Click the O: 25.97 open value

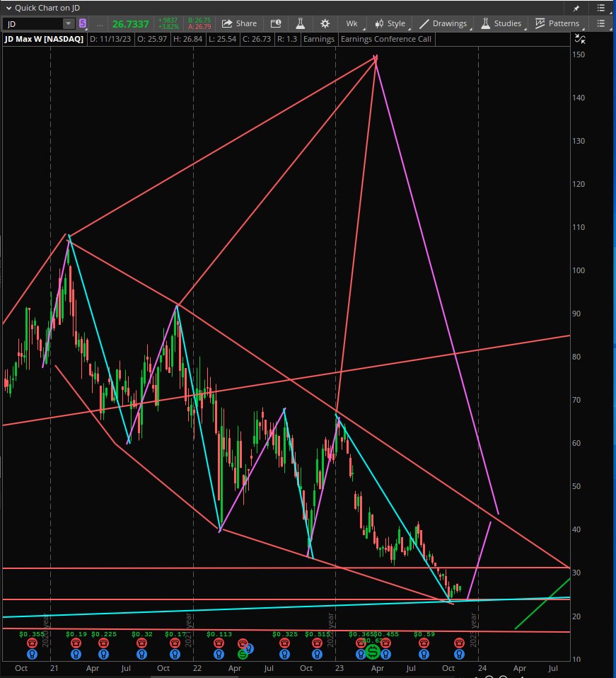152,39
